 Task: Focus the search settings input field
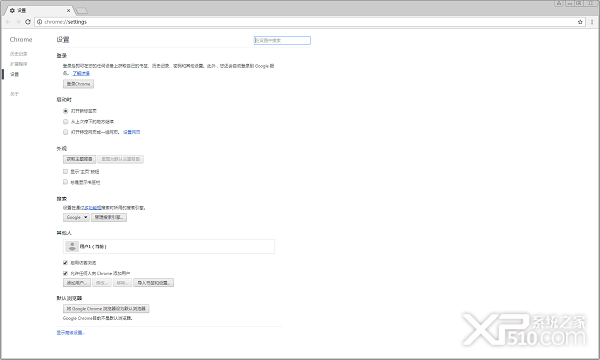[x=282, y=40]
